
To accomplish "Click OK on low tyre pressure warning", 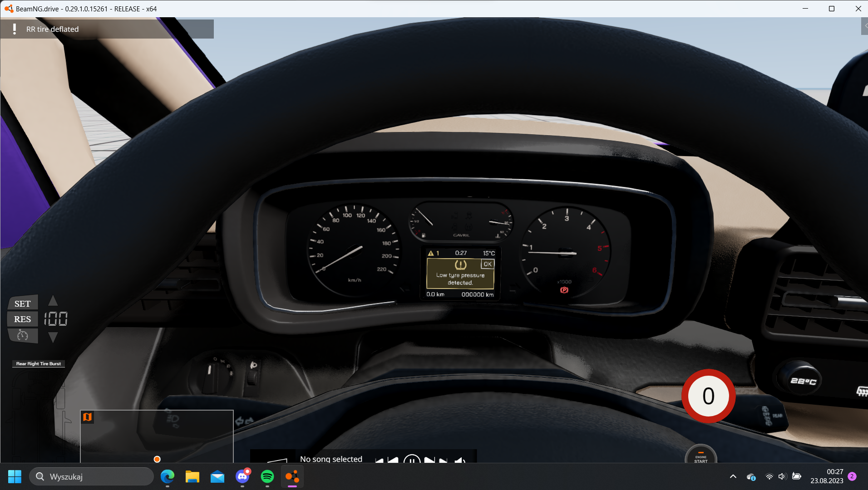I will [488, 264].
